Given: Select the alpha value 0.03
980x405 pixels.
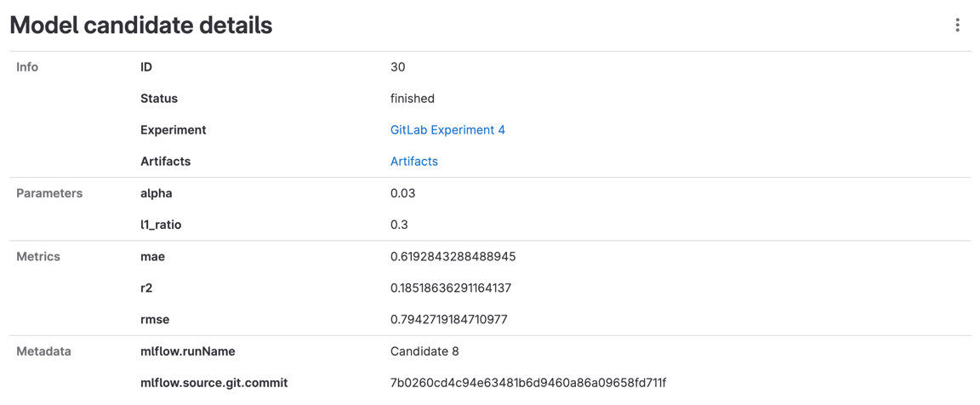Looking at the screenshot, I should pyautogui.click(x=402, y=193).
